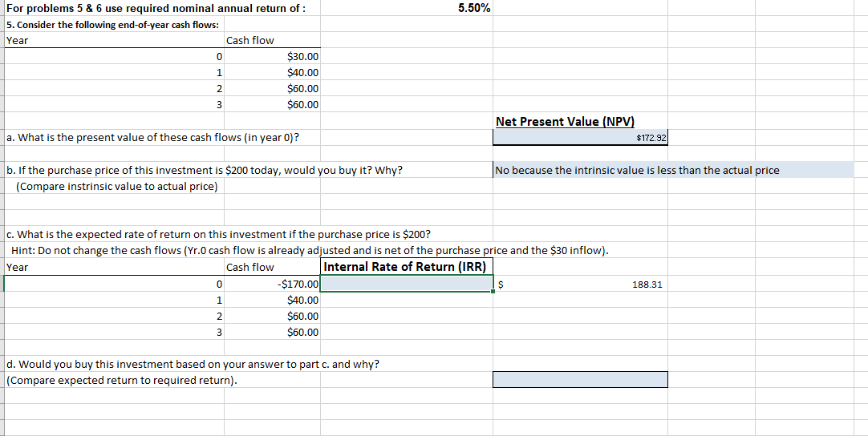Select year 2's $60.00 cell in first table

pyautogui.click(x=272, y=88)
